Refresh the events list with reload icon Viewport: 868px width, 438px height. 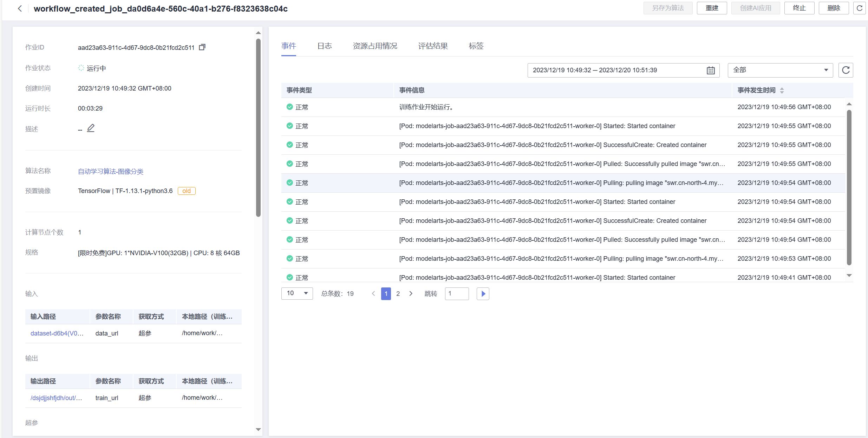846,70
